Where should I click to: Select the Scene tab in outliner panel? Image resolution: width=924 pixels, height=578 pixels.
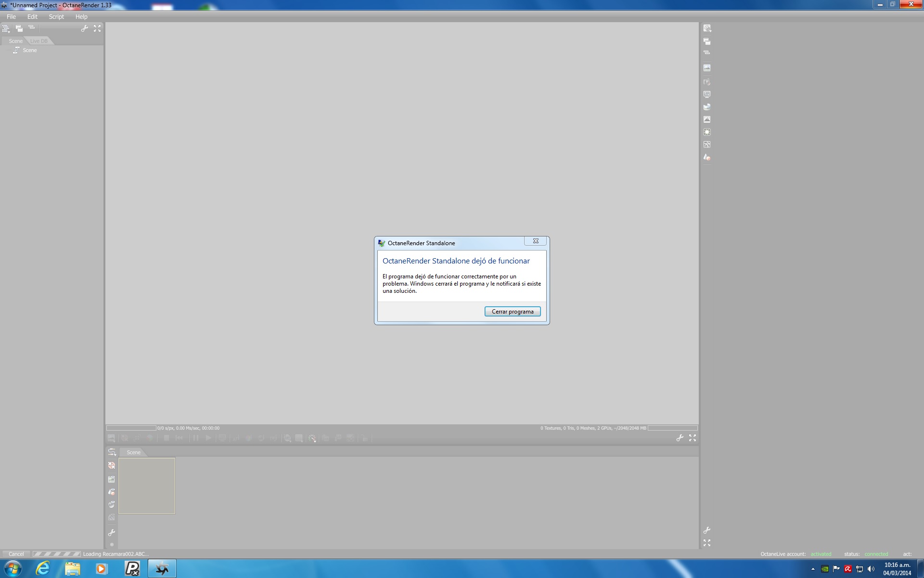(x=15, y=41)
